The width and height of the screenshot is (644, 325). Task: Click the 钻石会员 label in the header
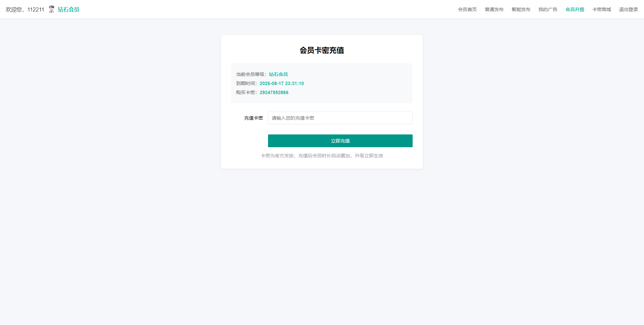tap(69, 9)
